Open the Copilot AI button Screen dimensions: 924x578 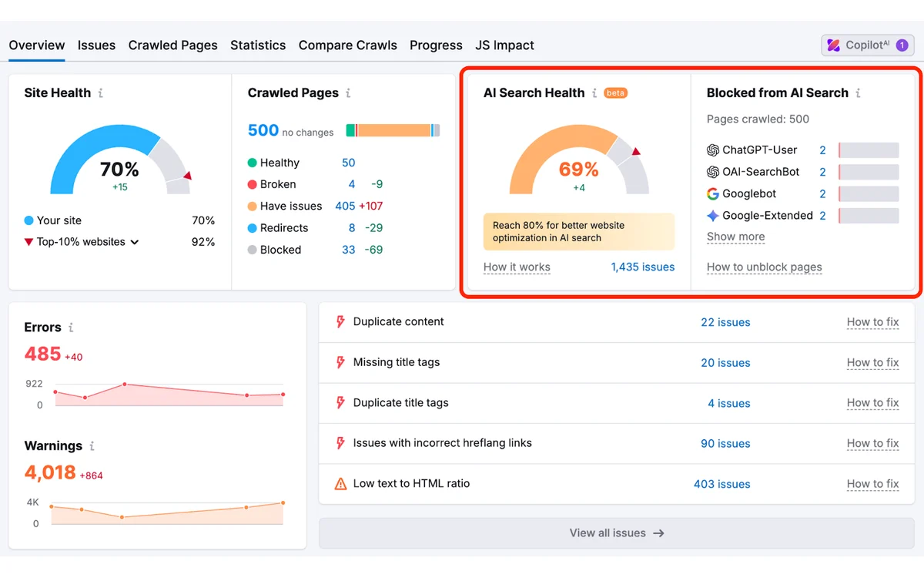[868, 45]
